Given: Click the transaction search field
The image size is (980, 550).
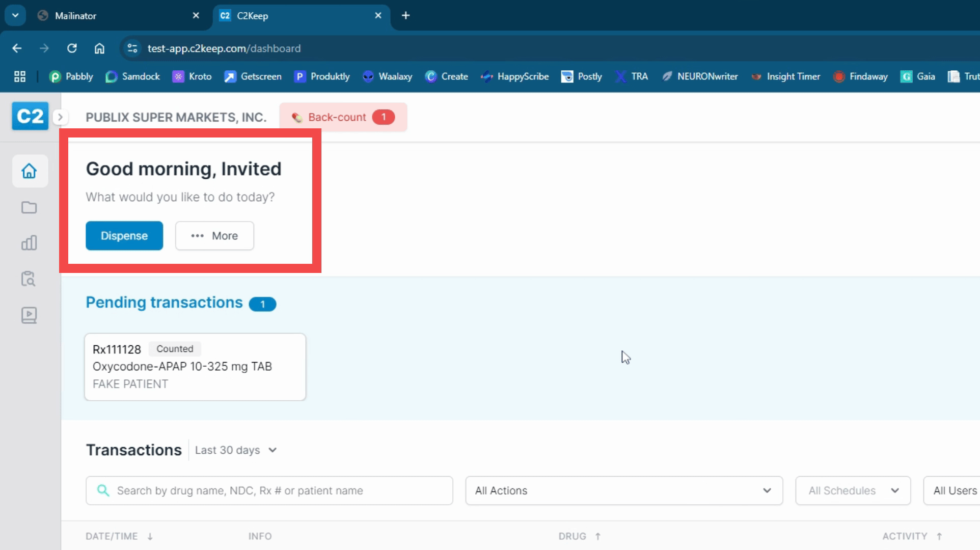Looking at the screenshot, I should 269,490.
